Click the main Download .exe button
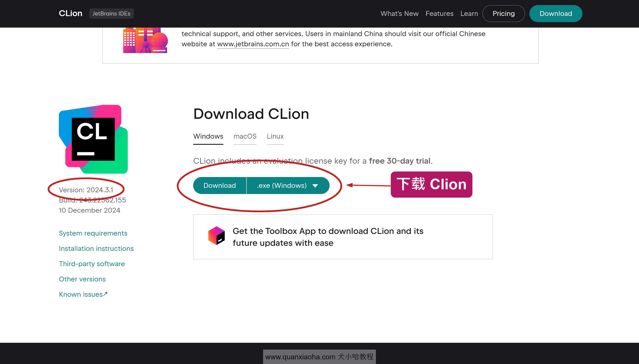 220,185
